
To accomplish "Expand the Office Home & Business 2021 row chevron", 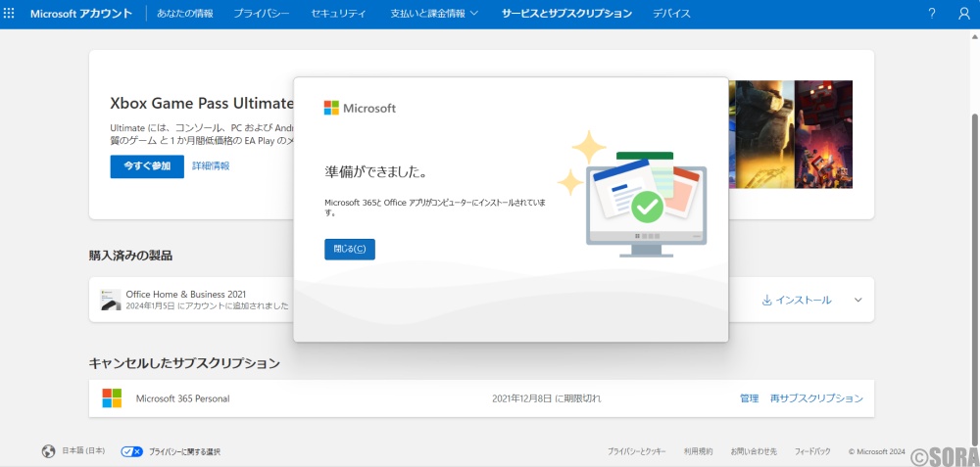I will click(x=858, y=300).
